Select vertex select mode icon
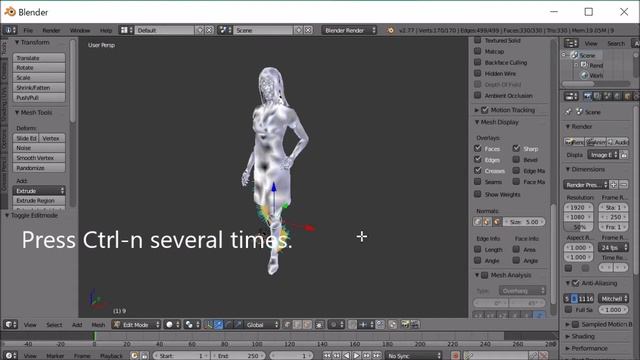Viewport: 640px width, 360px height. click(x=287, y=324)
